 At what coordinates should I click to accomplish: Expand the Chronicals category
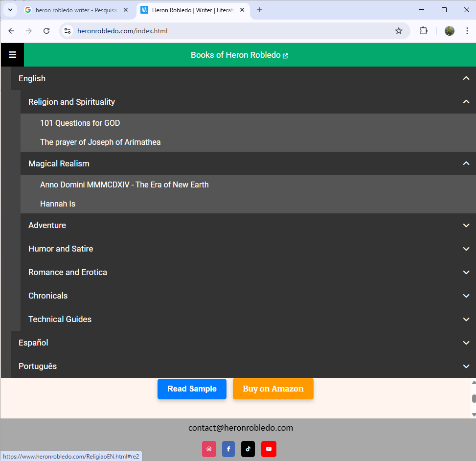click(248, 296)
